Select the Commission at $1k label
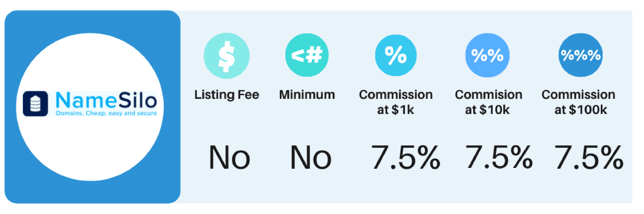Screen dimensions: 644x214 [x=396, y=102]
